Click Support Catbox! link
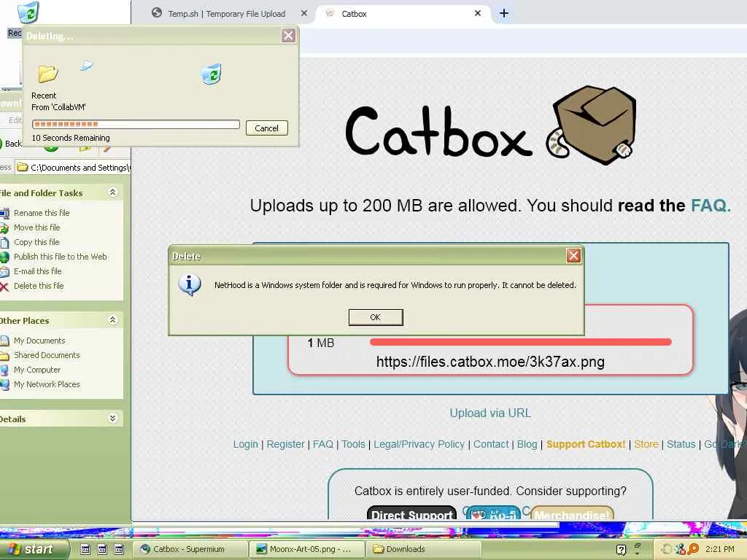Image resolution: width=747 pixels, height=560 pixels. pos(586,444)
